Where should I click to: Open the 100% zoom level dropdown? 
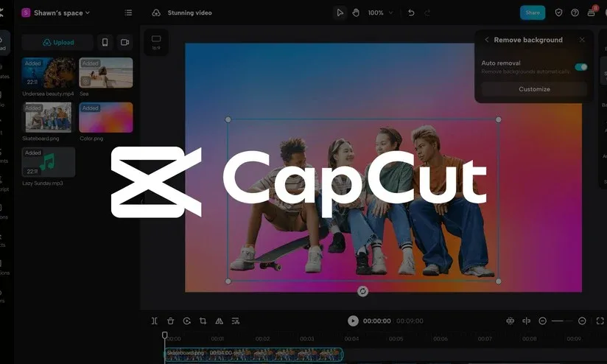[380, 13]
